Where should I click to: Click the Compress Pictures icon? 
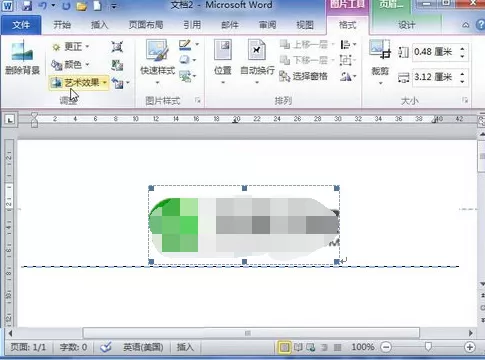117,47
